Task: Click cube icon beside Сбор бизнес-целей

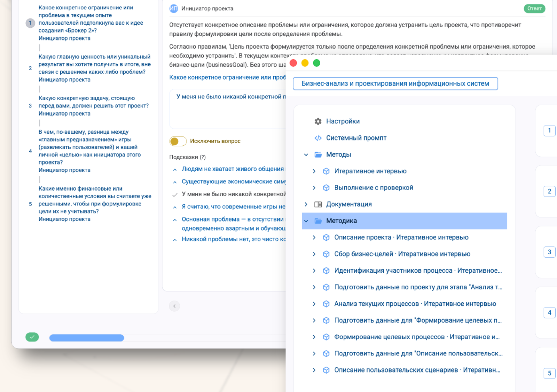Action: [x=326, y=254]
